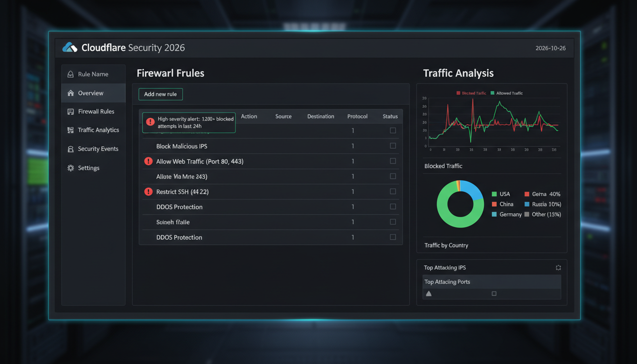637x364 pixels.
Task: Click the China legend swatch
Action: coord(494,204)
